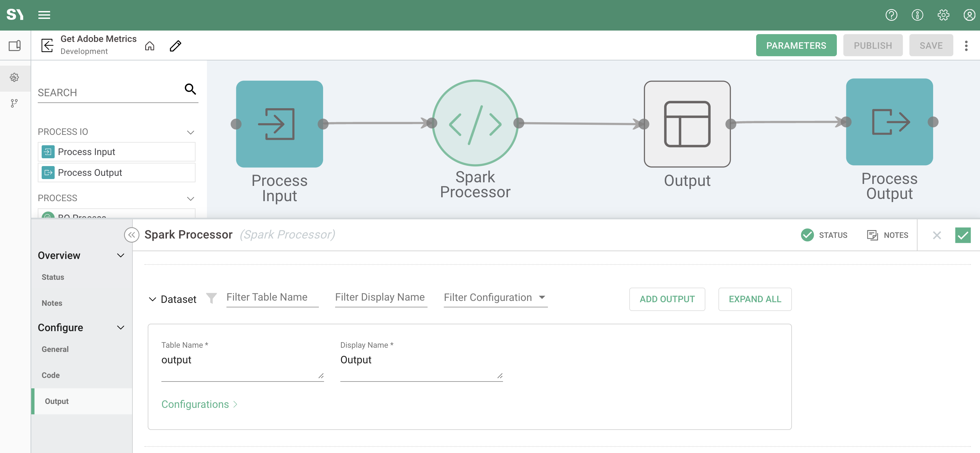Click the green checkmark confirm box

click(962, 235)
